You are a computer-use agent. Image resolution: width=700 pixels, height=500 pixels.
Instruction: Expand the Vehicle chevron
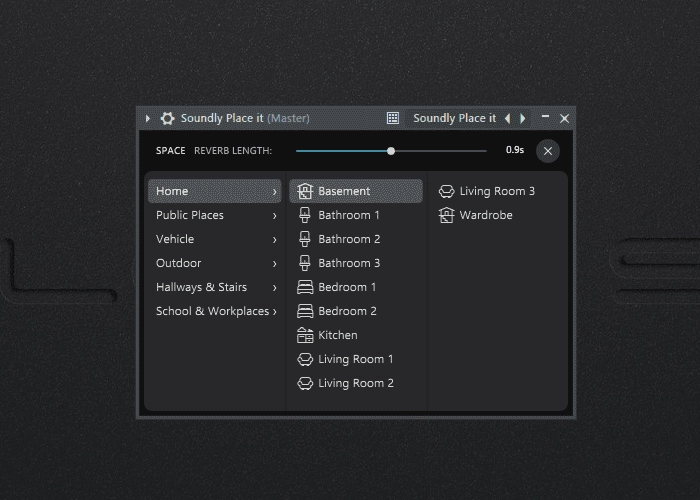pyautogui.click(x=275, y=240)
